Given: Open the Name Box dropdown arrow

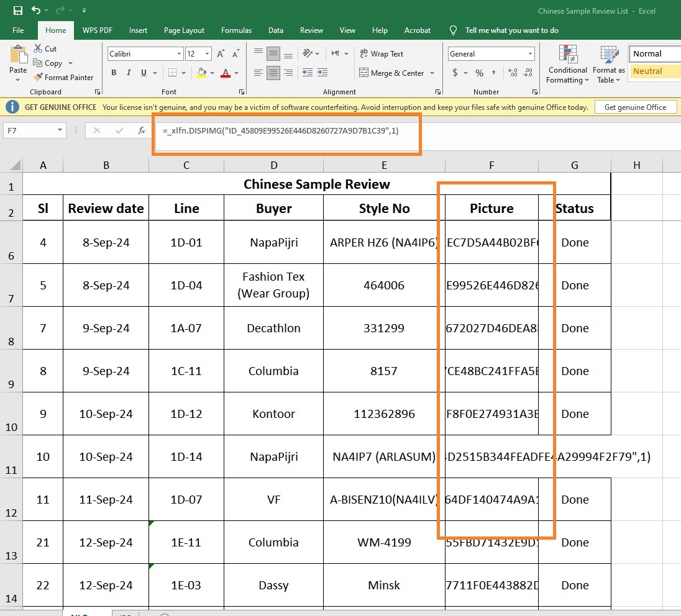Looking at the screenshot, I should [60, 130].
